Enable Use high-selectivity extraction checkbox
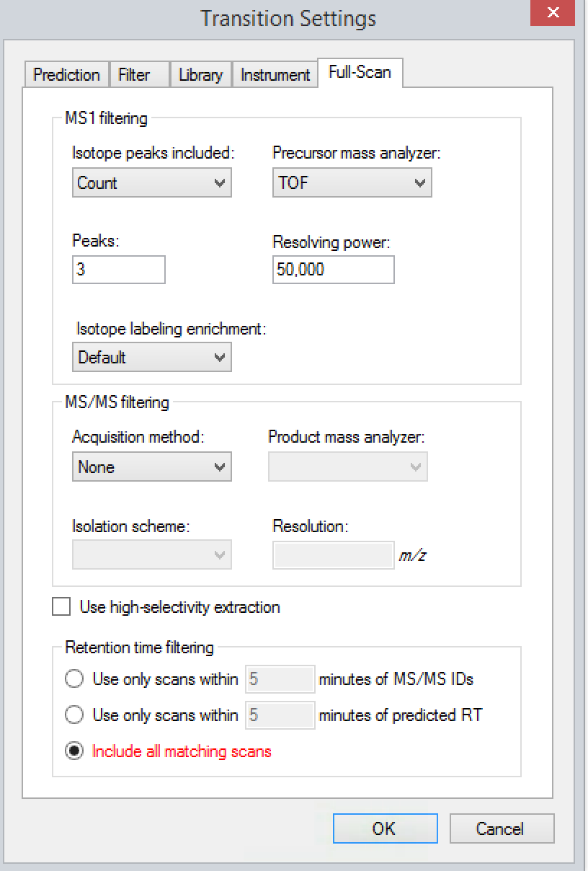The image size is (588, 871). pos(62,608)
